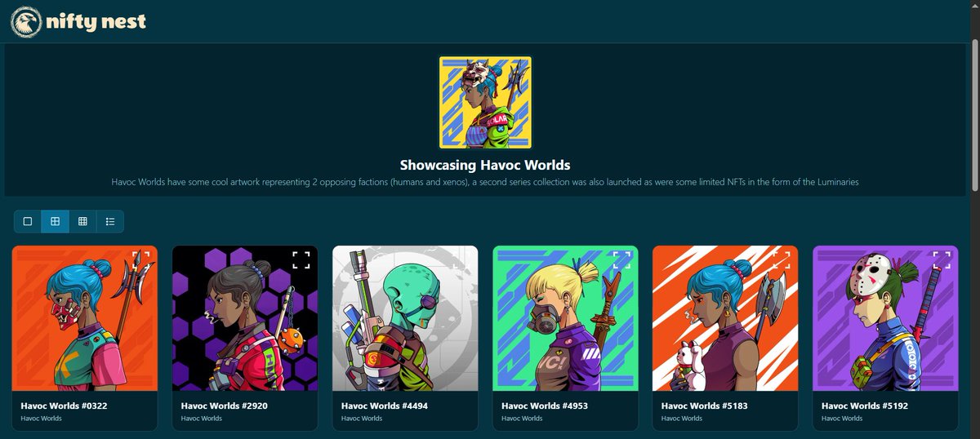The image size is (980, 439).
Task: Switch to single-item view layout
Action: click(28, 221)
